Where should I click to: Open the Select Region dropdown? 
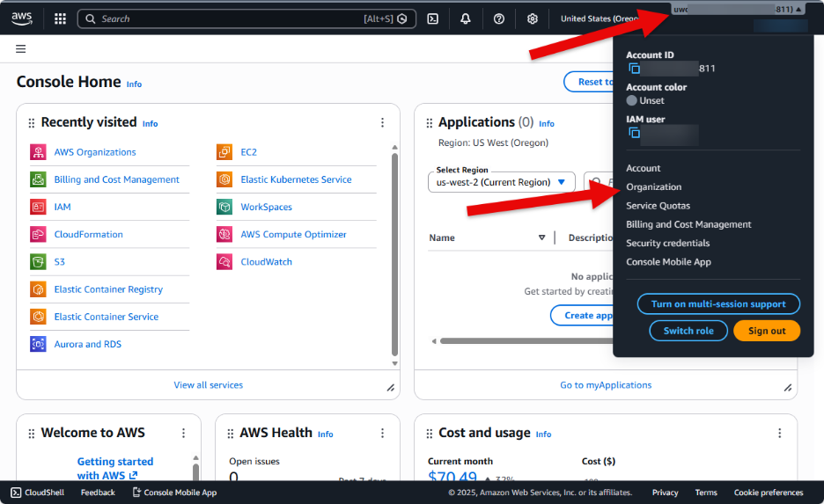(x=501, y=182)
